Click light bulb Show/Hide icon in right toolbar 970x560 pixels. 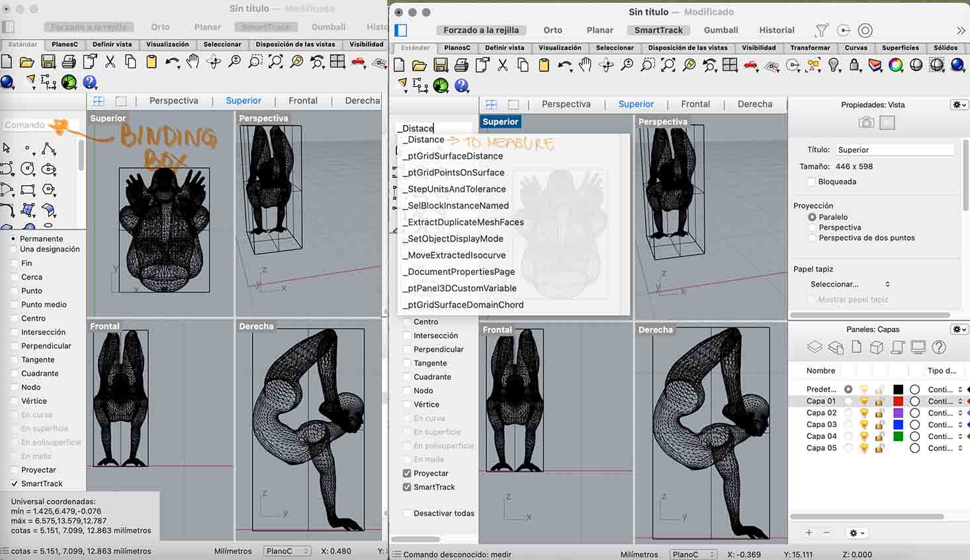(x=834, y=65)
